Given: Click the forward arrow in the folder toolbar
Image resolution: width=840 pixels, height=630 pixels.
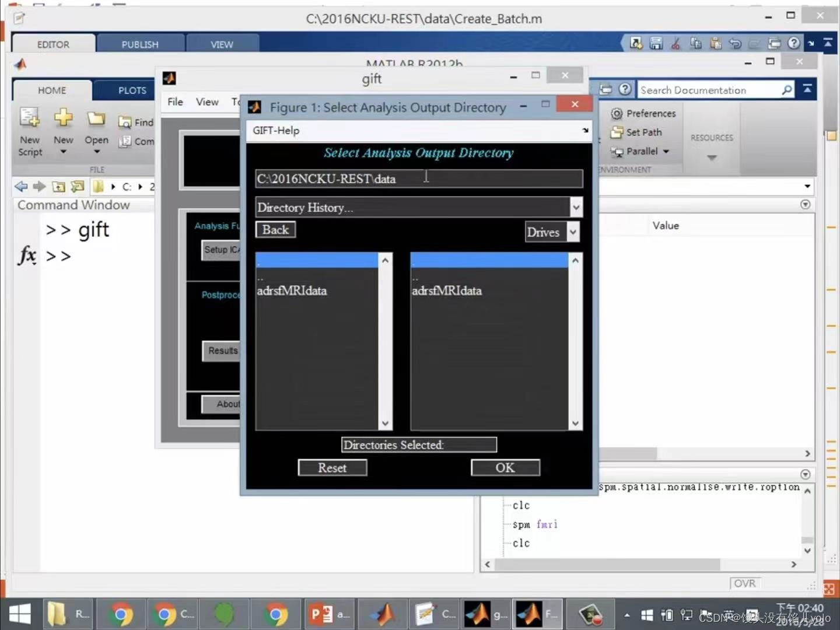Looking at the screenshot, I should pos(39,187).
